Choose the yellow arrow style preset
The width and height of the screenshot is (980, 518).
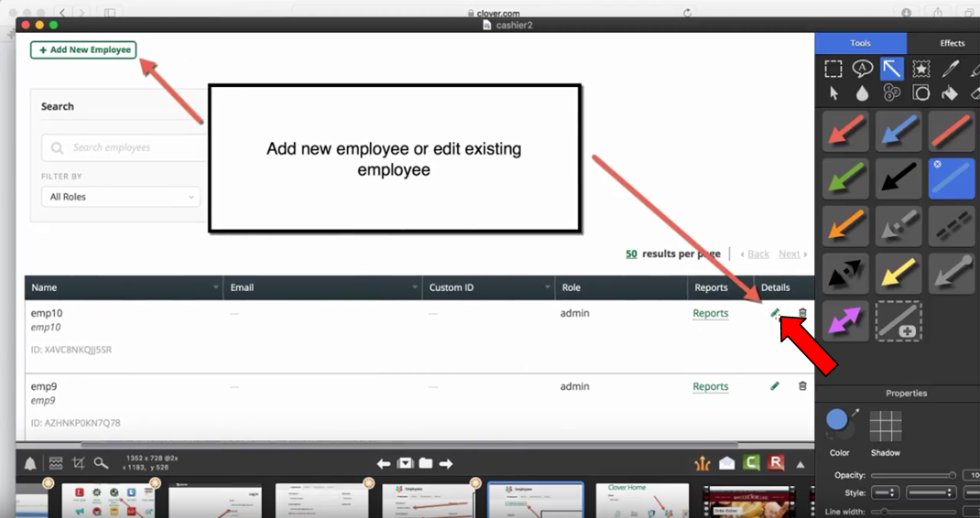click(898, 274)
